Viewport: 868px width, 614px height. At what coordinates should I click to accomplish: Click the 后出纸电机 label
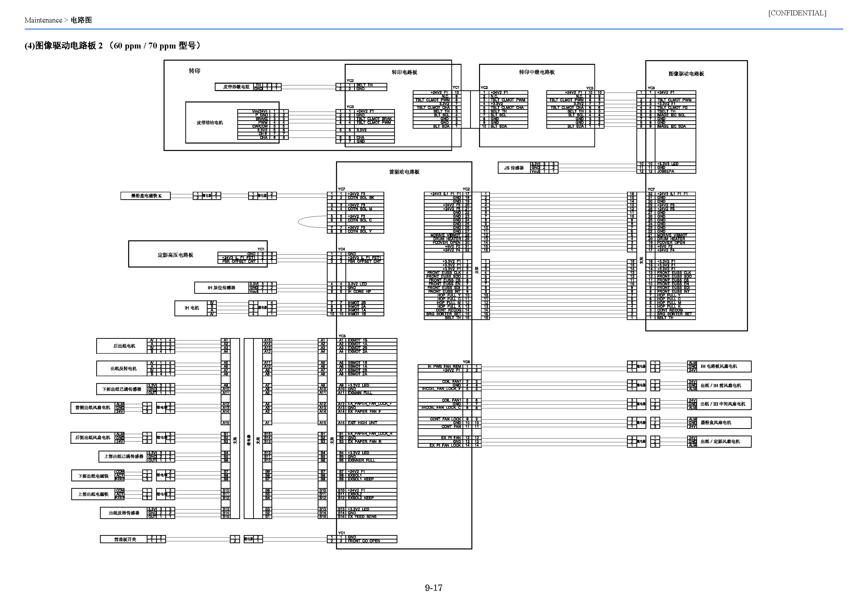124,346
